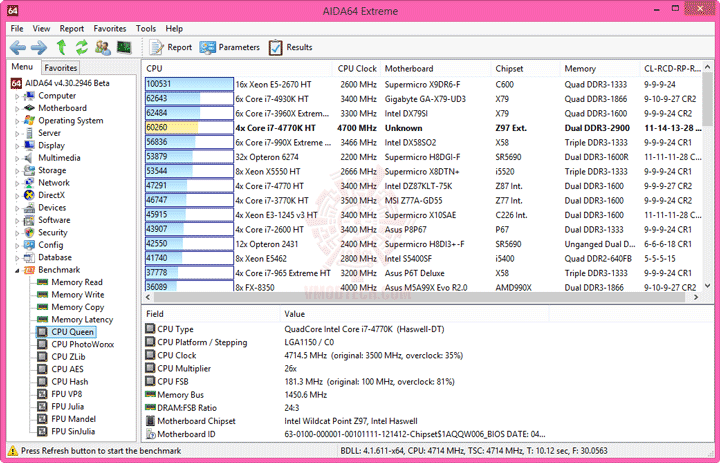Open the Favorites menu
The width and height of the screenshot is (720, 463).
click(x=110, y=28)
